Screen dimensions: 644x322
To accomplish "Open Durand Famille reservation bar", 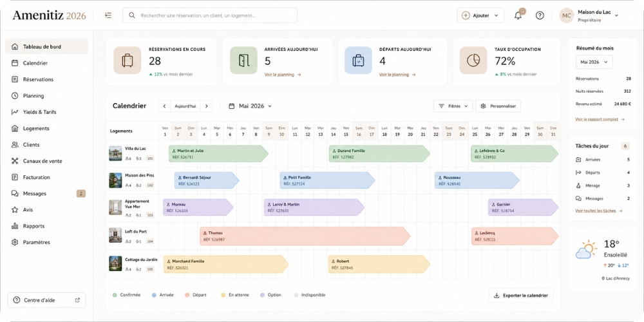I will 379,154.
